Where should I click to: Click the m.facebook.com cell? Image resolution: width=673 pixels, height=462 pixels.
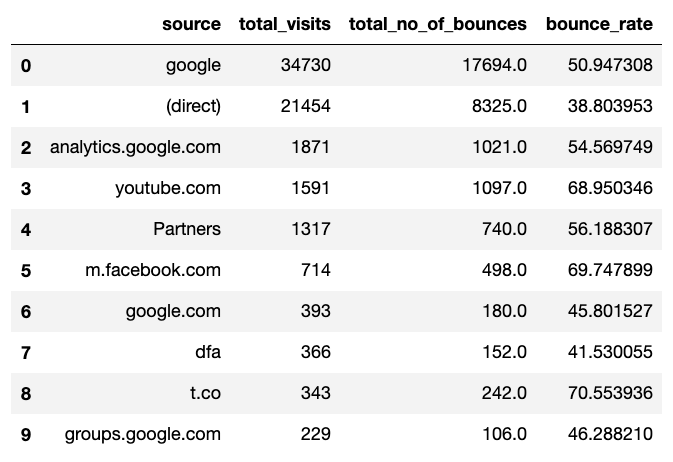pyautogui.click(x=153, y=270)
